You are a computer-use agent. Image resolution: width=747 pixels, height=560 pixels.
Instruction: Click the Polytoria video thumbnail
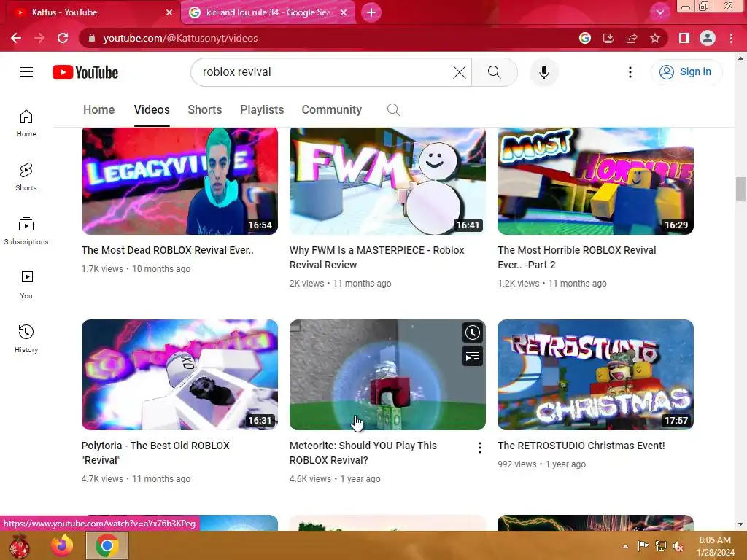pyautogui.click(x=179, y=375)
